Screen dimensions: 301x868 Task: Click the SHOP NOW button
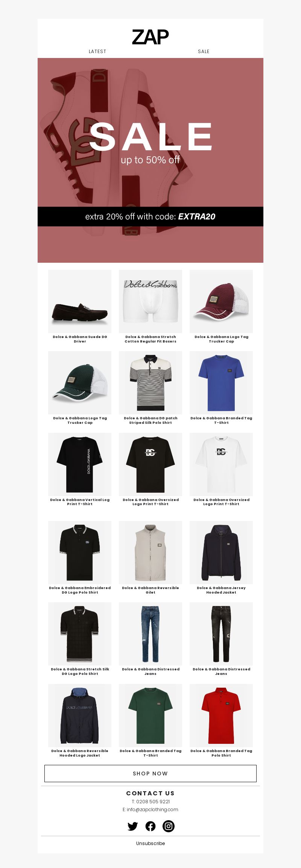click(x=150, y=774)
